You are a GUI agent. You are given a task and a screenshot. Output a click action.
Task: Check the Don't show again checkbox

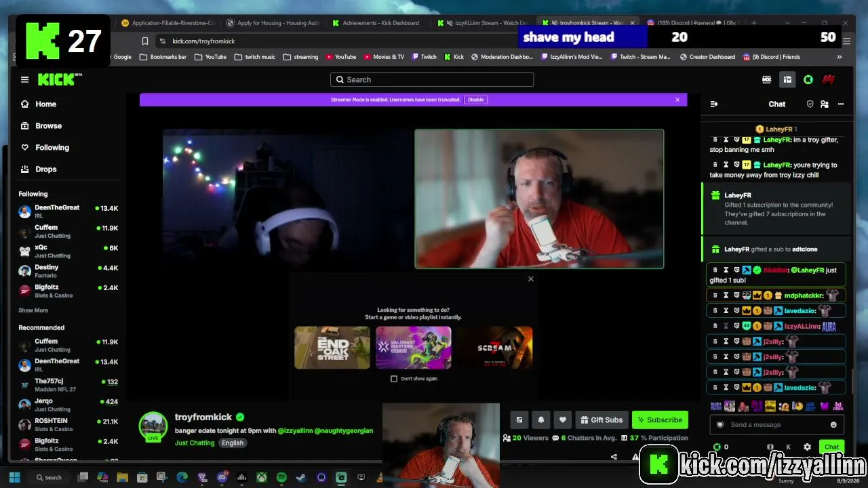[394, 379]
